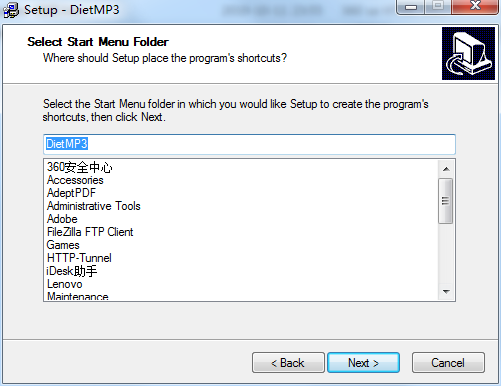Select the Accessories folder in list

75,180
